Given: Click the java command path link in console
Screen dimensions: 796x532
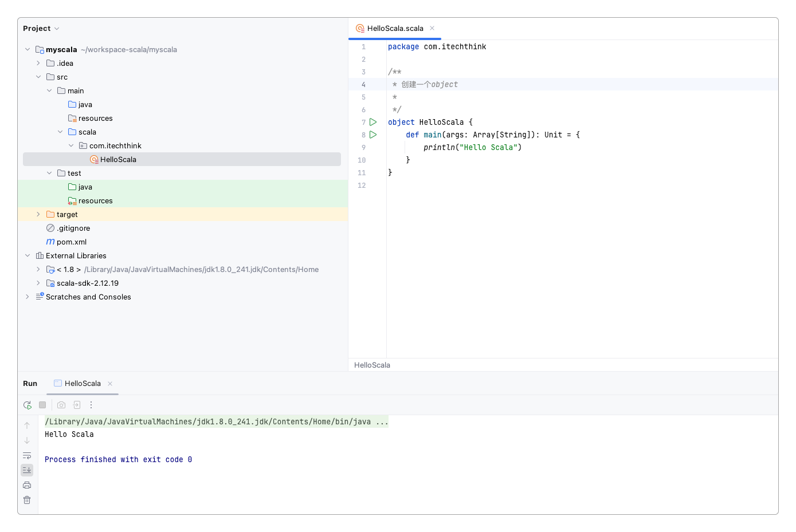Looking at the screenshot, I should click(217, 421).
